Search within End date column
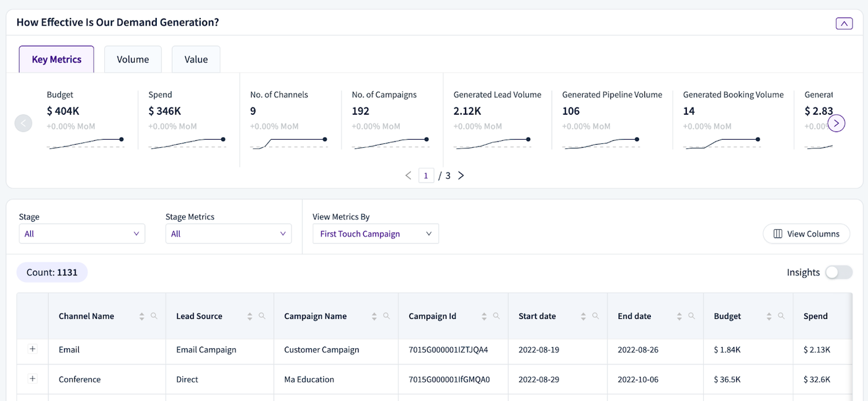Screen dimensions: 868x401 (691, 316)
